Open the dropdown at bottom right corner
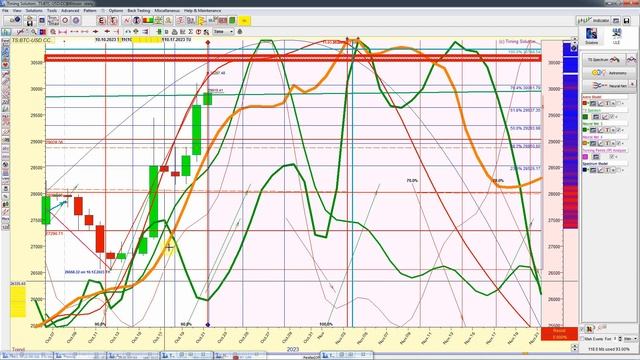Viewport: 640px width, 360px height. point(631,339)
